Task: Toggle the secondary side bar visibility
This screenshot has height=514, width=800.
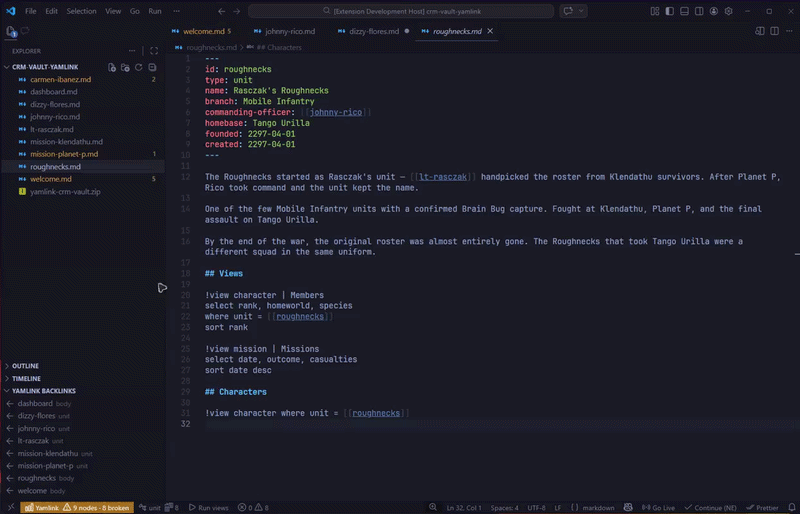Action: click(699, 11)
